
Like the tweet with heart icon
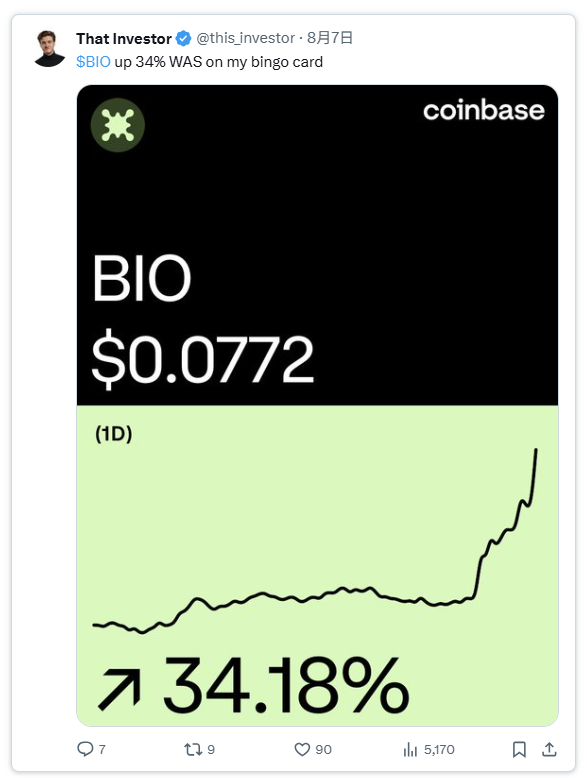(x=302, y=749)
